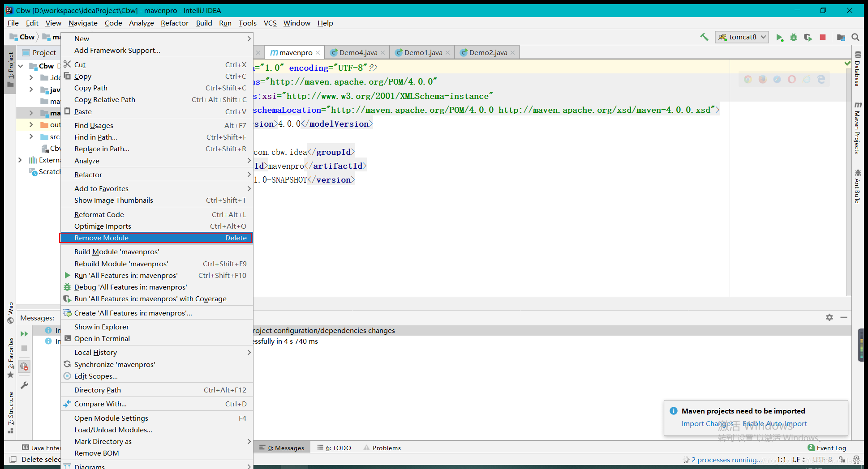Expand the Local History submenu

click(157, 353)
